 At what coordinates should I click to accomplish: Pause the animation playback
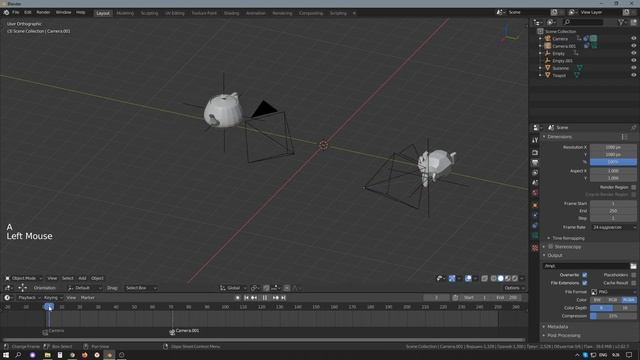coord(264,298)
